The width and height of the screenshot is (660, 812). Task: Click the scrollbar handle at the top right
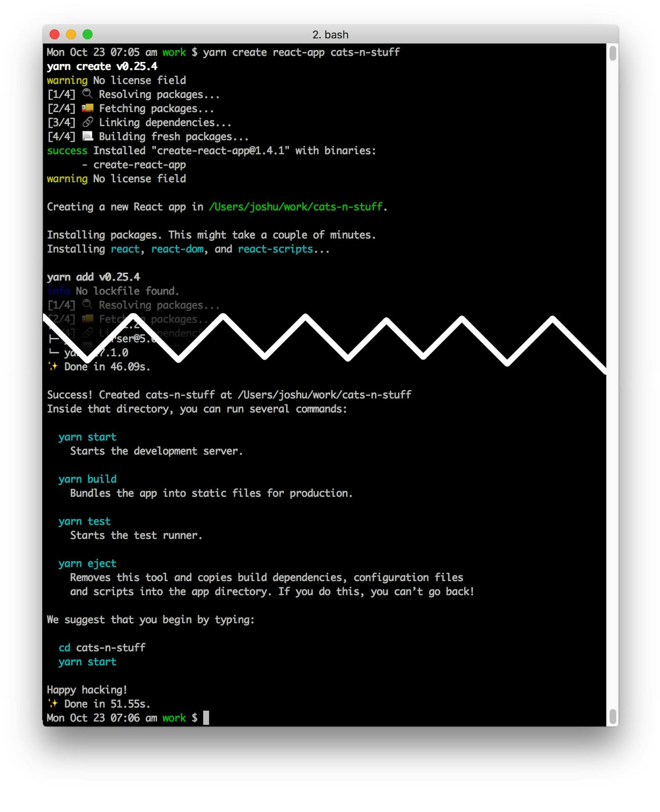tap(612, 53)
